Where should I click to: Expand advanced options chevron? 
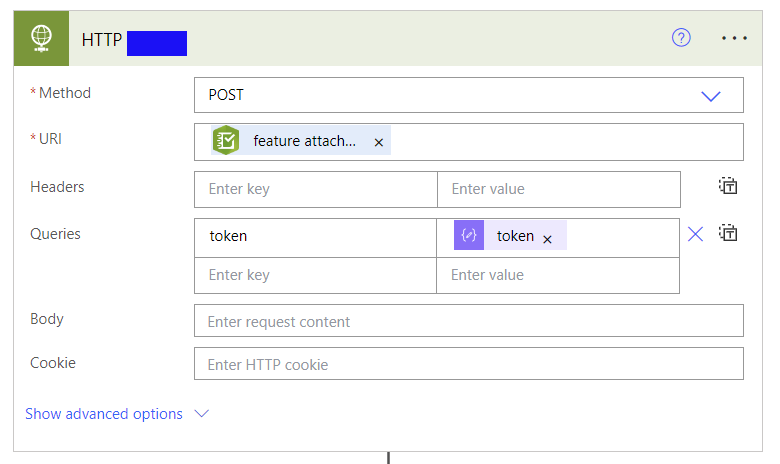tap(201, 414)
